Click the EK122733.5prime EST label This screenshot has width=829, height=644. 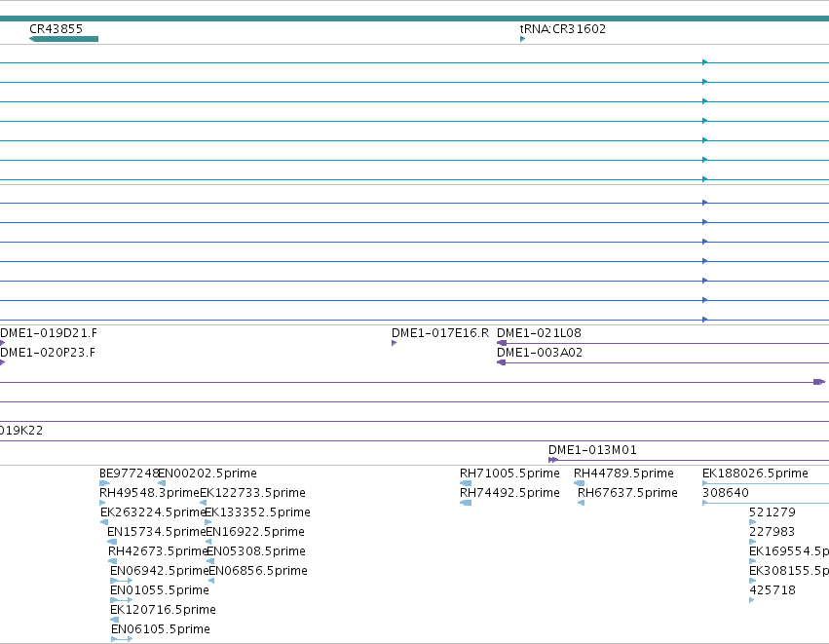[252, 493]
